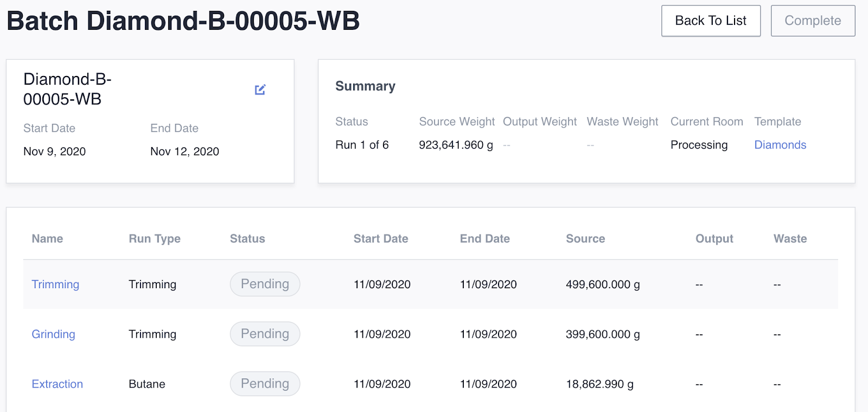Sort by the Name column header
The height and width of the screenshot is (412, 868).
47,239
